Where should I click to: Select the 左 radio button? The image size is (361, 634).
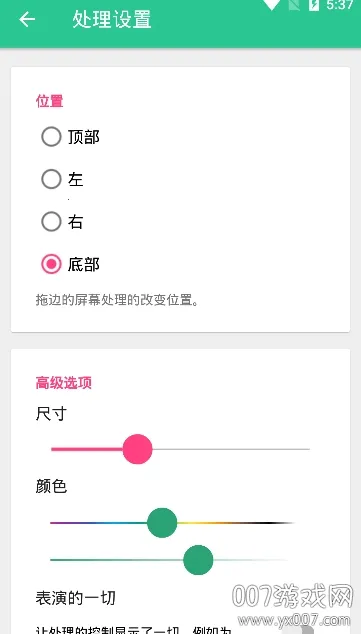51,180
